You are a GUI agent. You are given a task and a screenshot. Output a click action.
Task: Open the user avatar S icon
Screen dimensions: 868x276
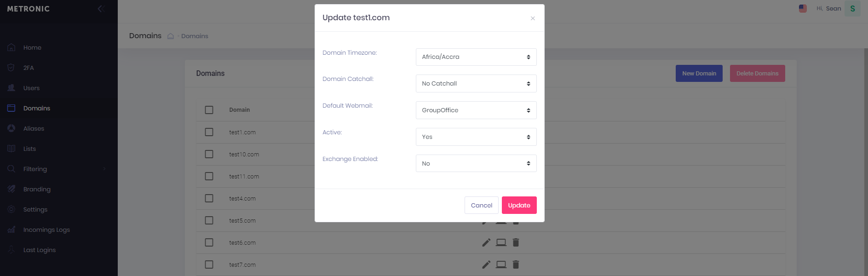pyautogui.click(x=852, y=9)
